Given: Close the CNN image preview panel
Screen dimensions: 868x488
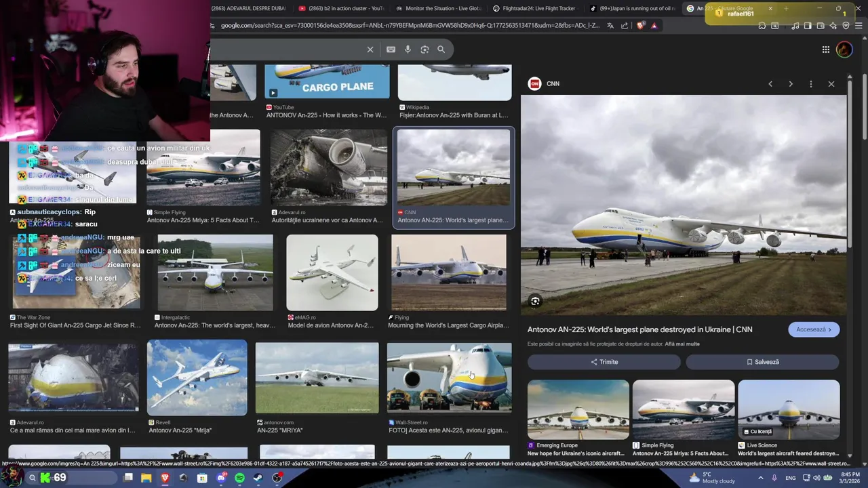Looking at the screenshot, I should pyautogui.click(x=831, y=84).
